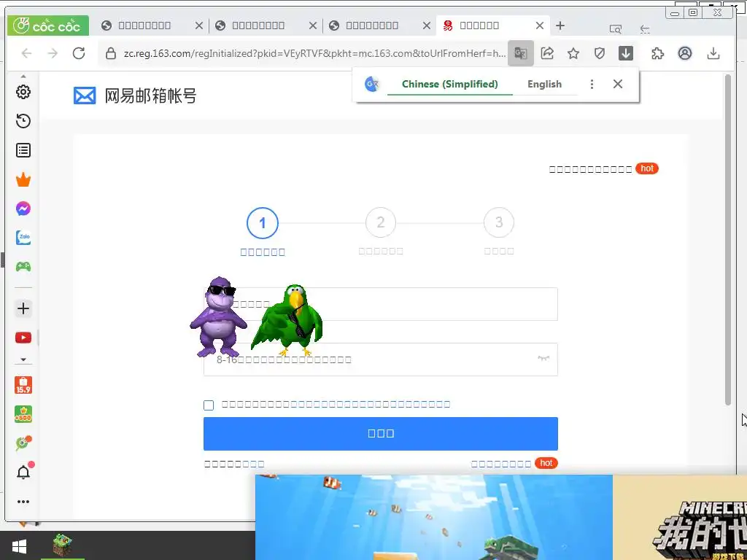Open sidebar reading list icon
Image resolution: width=747 pixels, height=560 pixels.
[23, 150]
